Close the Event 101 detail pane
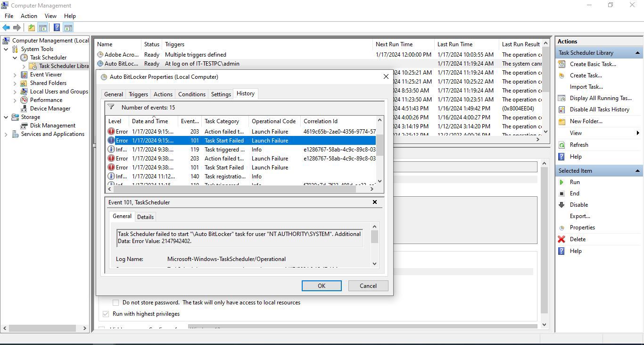 (375, 202)
